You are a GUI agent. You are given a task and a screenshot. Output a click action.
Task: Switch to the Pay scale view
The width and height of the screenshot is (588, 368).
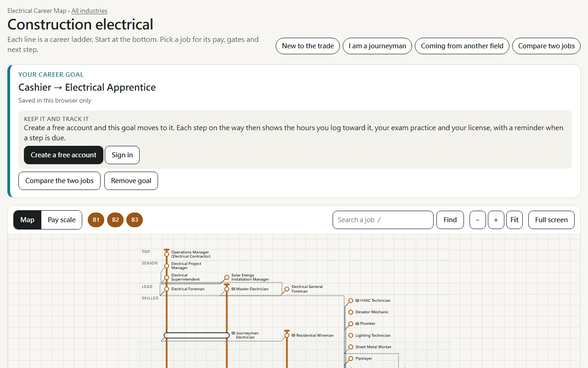coord(62,220)
